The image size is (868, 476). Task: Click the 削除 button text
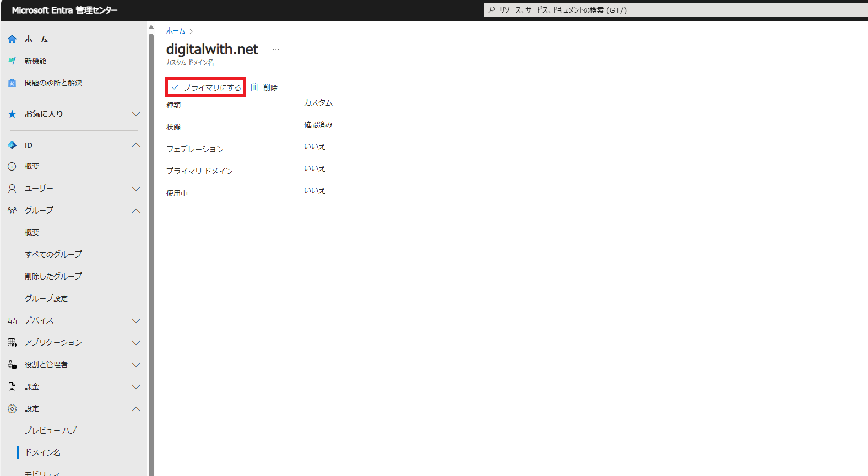point(270,87)
